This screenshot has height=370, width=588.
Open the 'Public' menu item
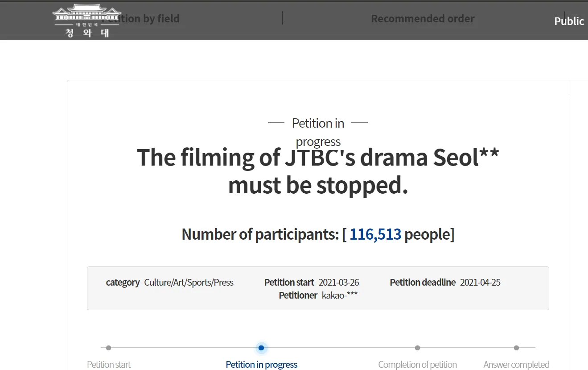(x=569, y=21)
